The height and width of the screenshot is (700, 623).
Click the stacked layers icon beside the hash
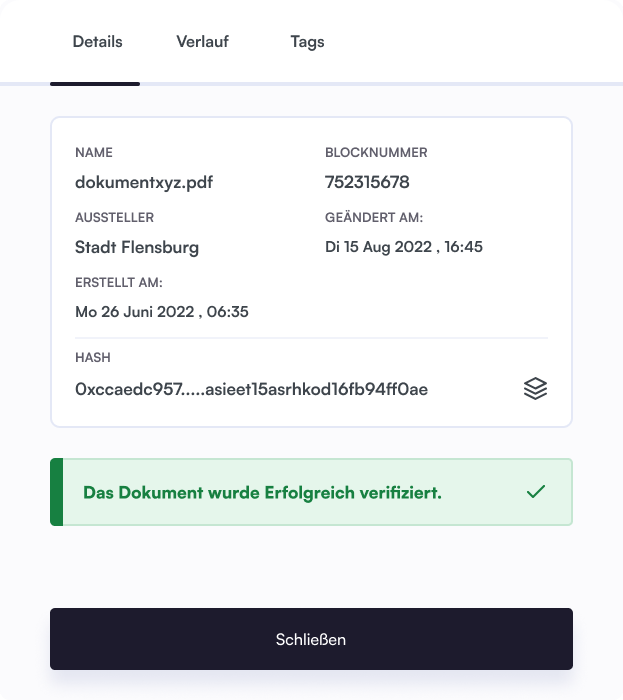coord(535,389)
